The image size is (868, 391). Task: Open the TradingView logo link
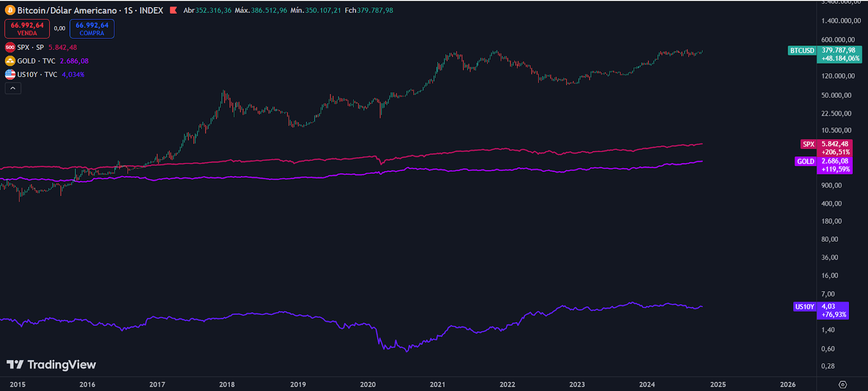(x=51, y=364)
